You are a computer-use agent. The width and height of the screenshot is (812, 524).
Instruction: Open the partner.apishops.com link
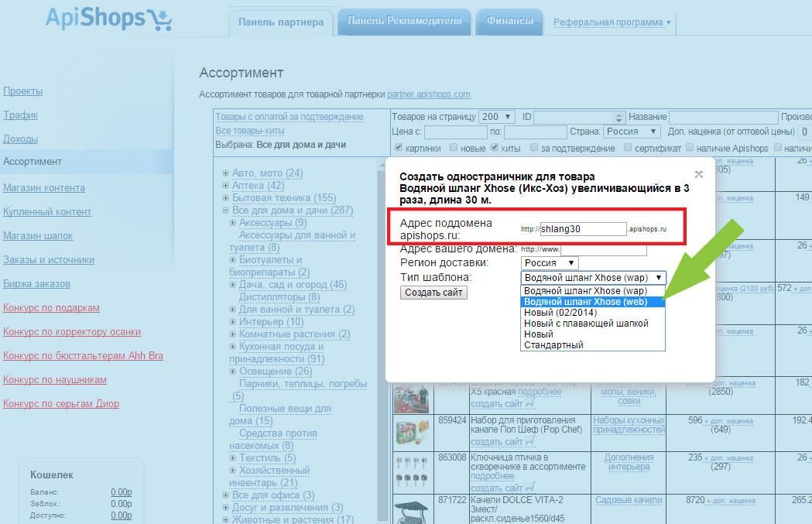tap(429, 94)
